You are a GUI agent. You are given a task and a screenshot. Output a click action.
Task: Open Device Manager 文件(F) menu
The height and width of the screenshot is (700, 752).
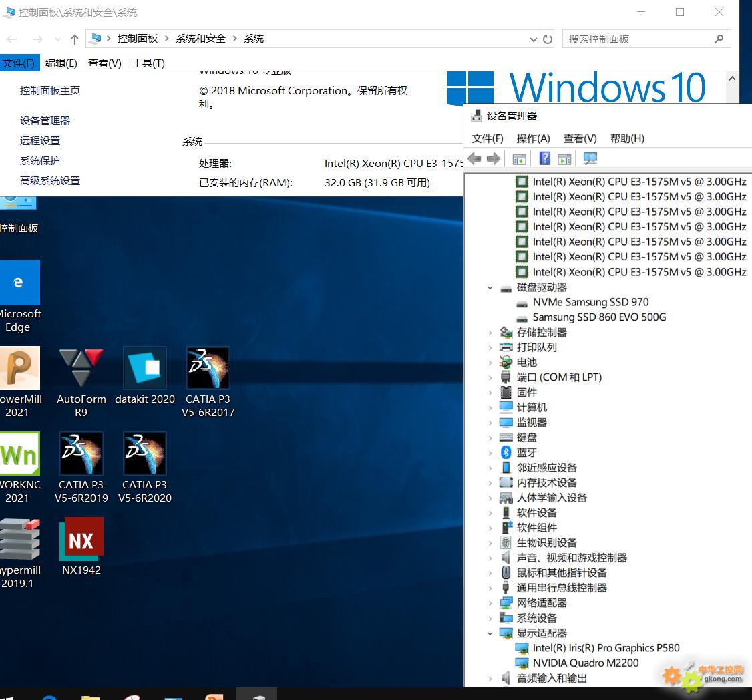click(x=488, y=139)
